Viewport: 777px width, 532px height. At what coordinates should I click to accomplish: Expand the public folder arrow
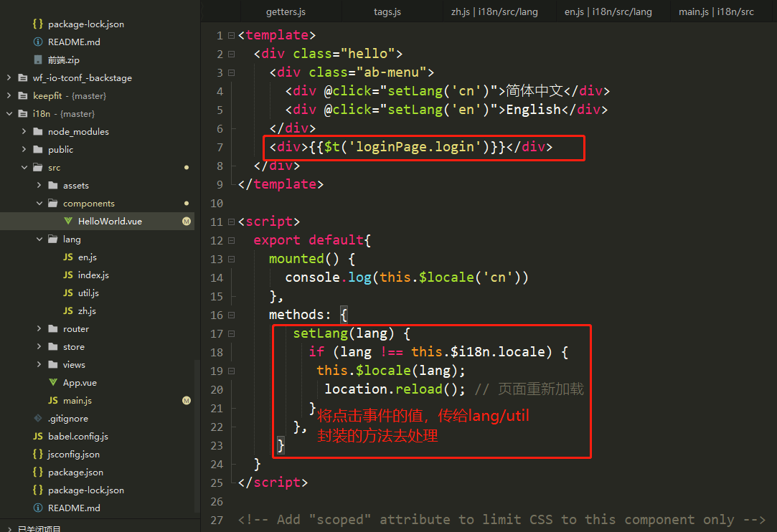point(24,149)
